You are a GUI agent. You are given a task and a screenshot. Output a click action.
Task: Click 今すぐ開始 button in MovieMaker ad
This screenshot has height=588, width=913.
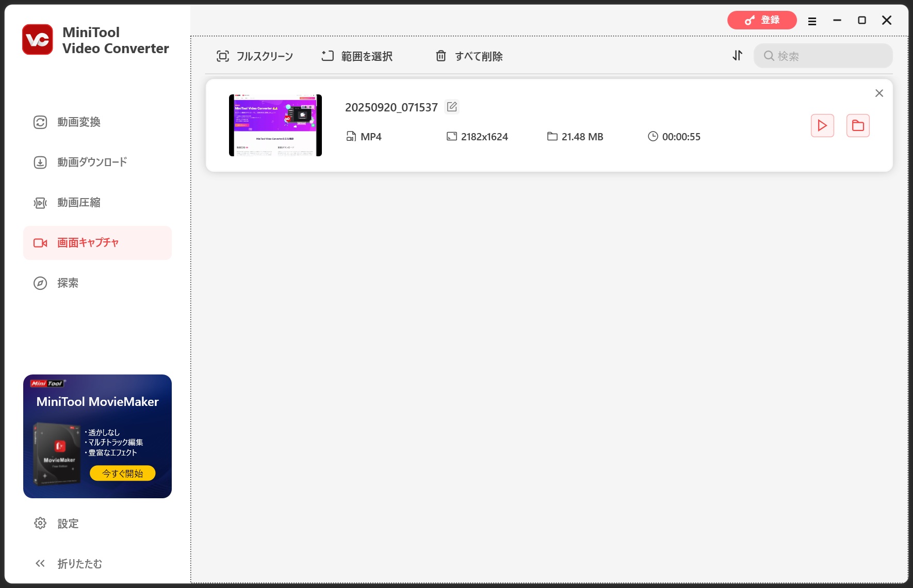coord(123,473)
